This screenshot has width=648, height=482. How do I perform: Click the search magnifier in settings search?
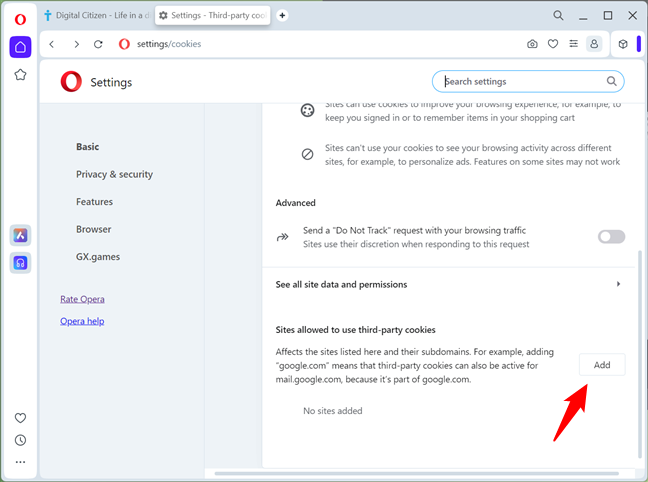pyautogui.click(x=612, y=81)
